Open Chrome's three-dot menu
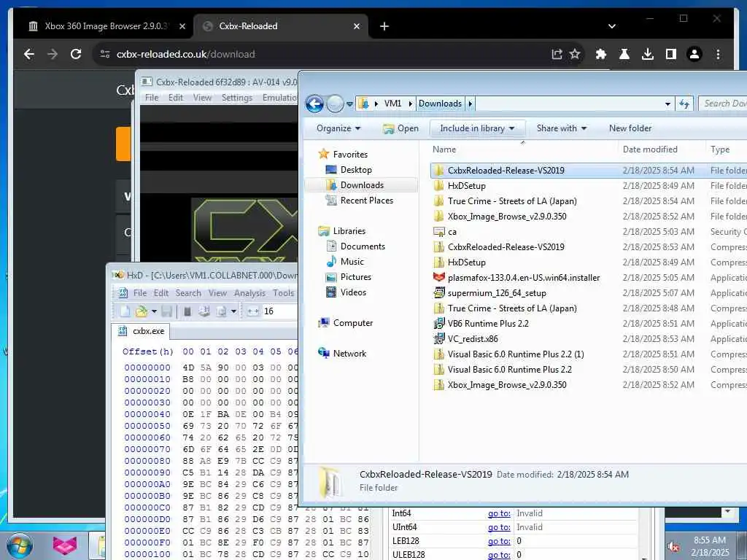 click(x=718, y=54)
